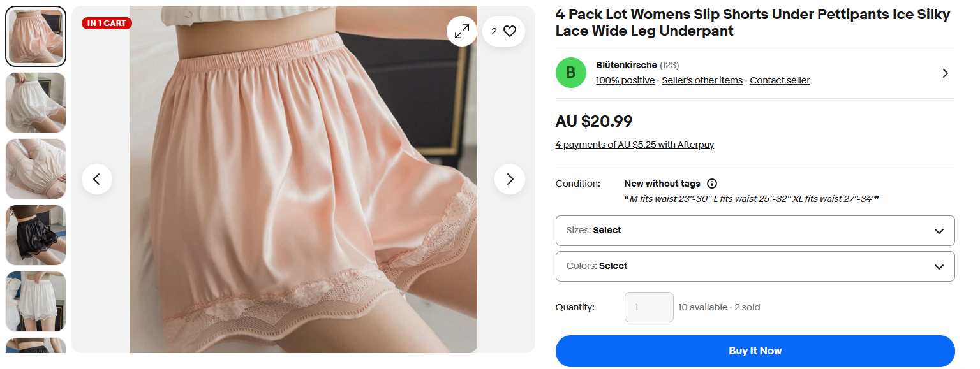Advance to next product image arrow

coord(509,180)
